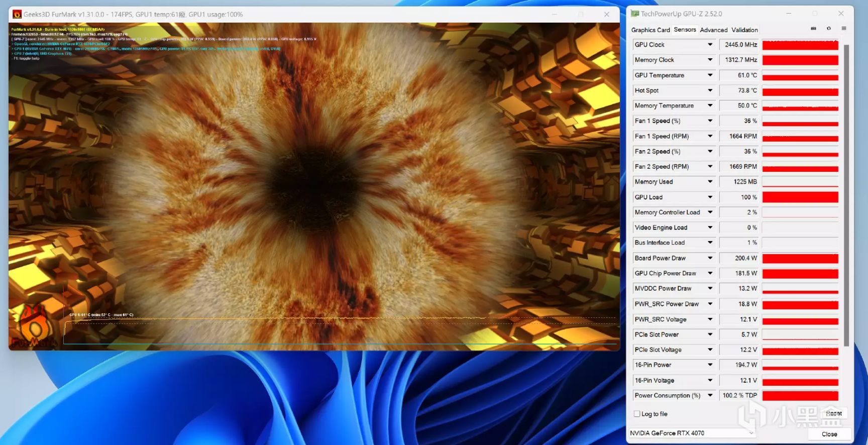Expand the GPU Load dropdown arrow
The height and width of the screenshot is (445, 868).
(x=710, y=197)
